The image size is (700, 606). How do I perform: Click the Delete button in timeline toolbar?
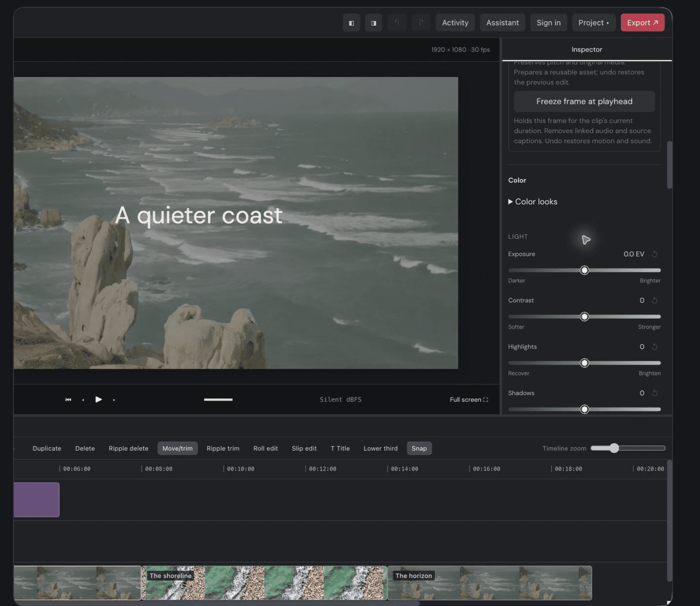coord(85,448)
